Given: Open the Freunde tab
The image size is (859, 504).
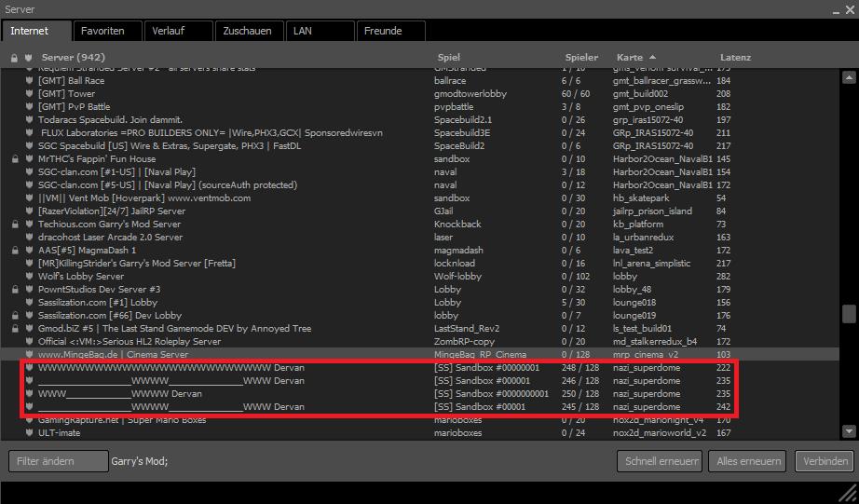Looking at the screenshot, I should coord(390,31).
